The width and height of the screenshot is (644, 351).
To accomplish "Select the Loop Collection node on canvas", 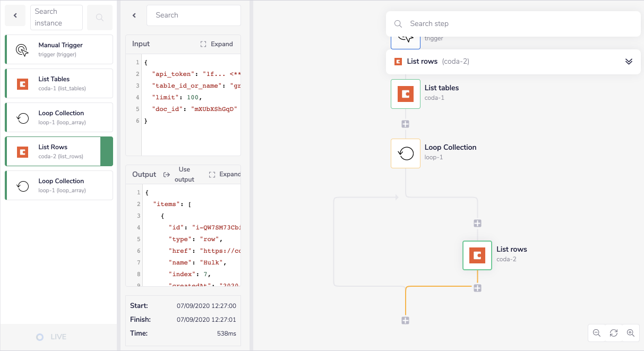I will coord(406,153).
